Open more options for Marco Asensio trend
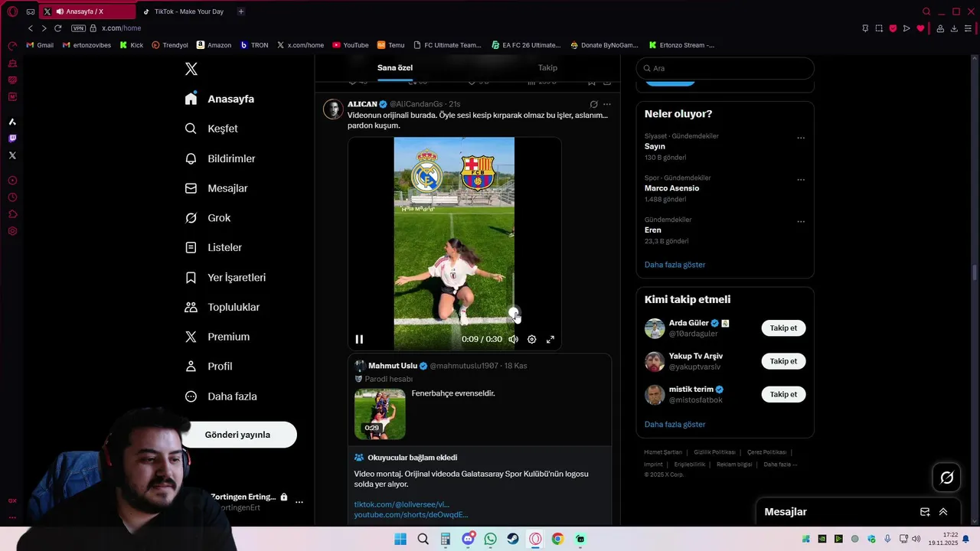 [x=801, y=180]
